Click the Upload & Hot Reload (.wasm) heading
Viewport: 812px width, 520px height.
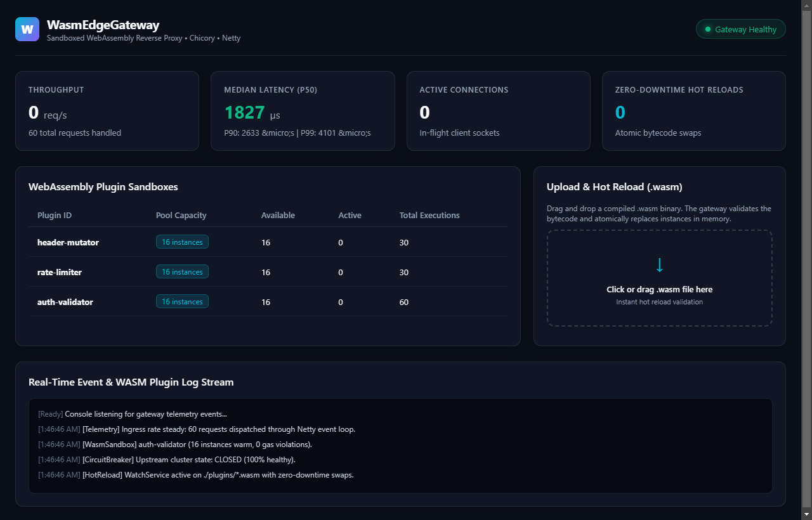pos(614,186)
